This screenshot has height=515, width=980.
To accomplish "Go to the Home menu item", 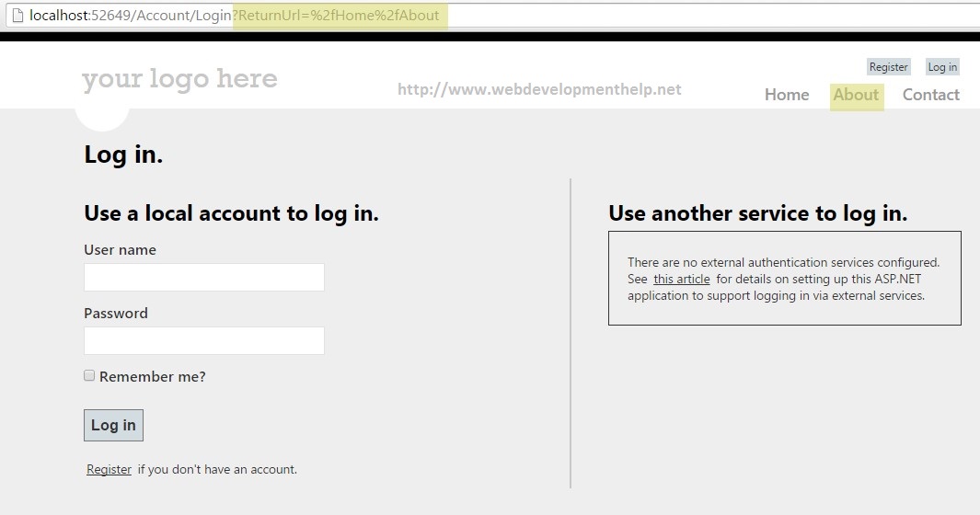I will click(787, 95).
